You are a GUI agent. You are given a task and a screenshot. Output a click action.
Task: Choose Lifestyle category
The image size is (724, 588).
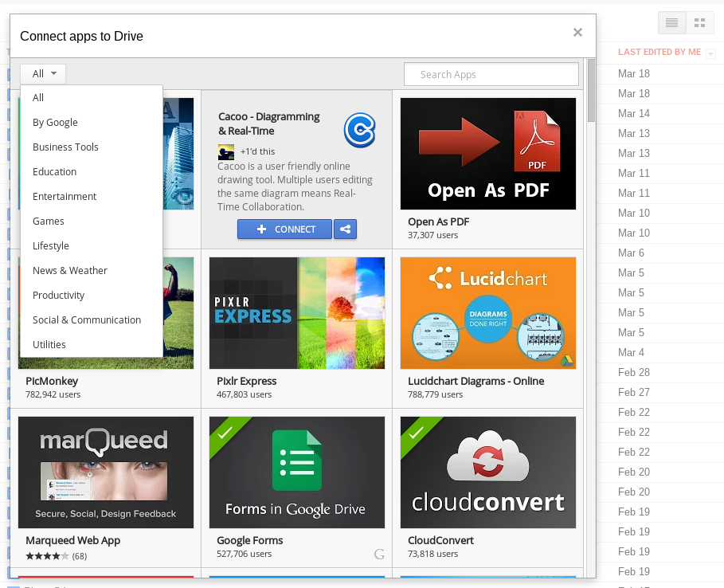pyautogui.click(x=92, y=245)
